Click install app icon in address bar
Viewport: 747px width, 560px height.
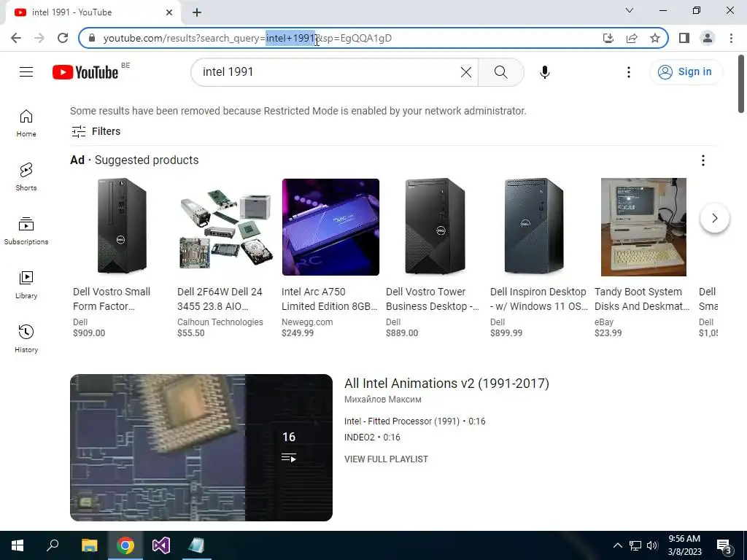tap(608, 38)
